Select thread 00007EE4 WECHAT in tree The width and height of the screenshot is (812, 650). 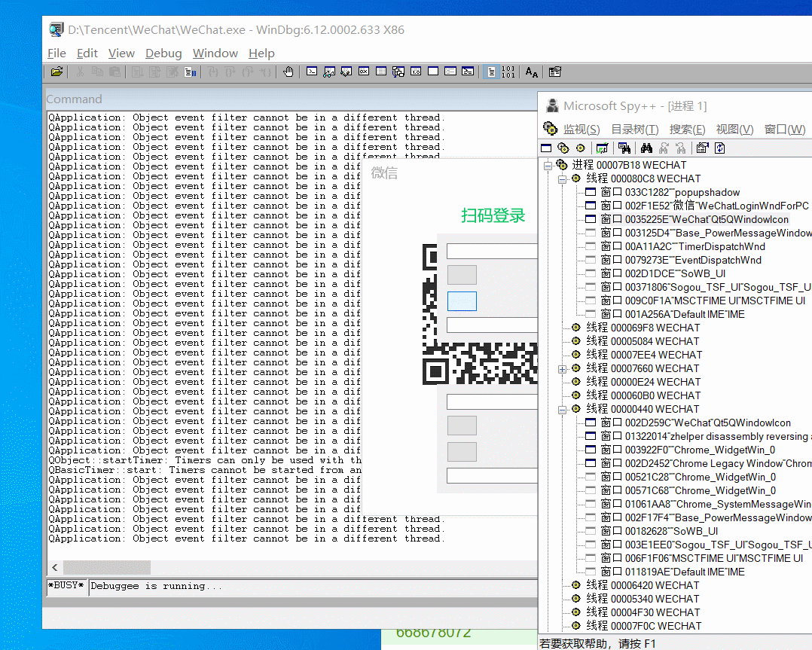click(644, 355)
